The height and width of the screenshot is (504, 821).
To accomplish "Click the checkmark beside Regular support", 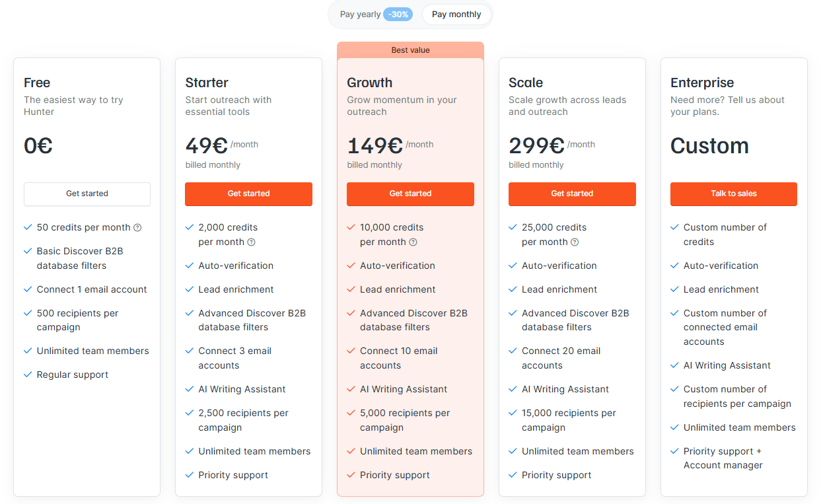I will [x=28, y=375].
